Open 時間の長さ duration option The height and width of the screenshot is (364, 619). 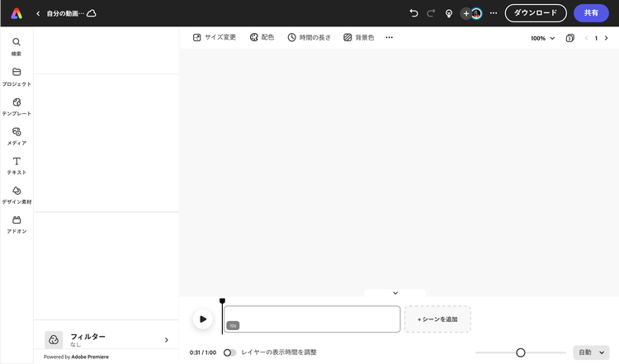[309, 37]
